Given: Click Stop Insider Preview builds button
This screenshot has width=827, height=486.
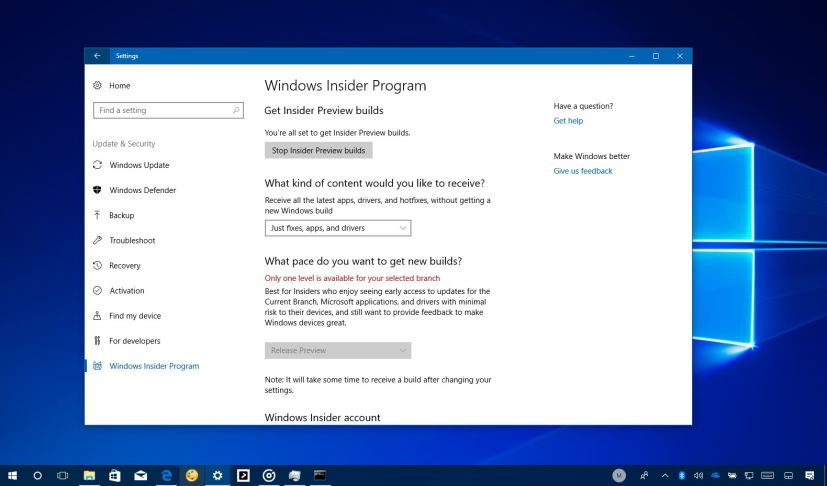Looking at the screenshot, I should pyautogui.click(x=319, y=150).
